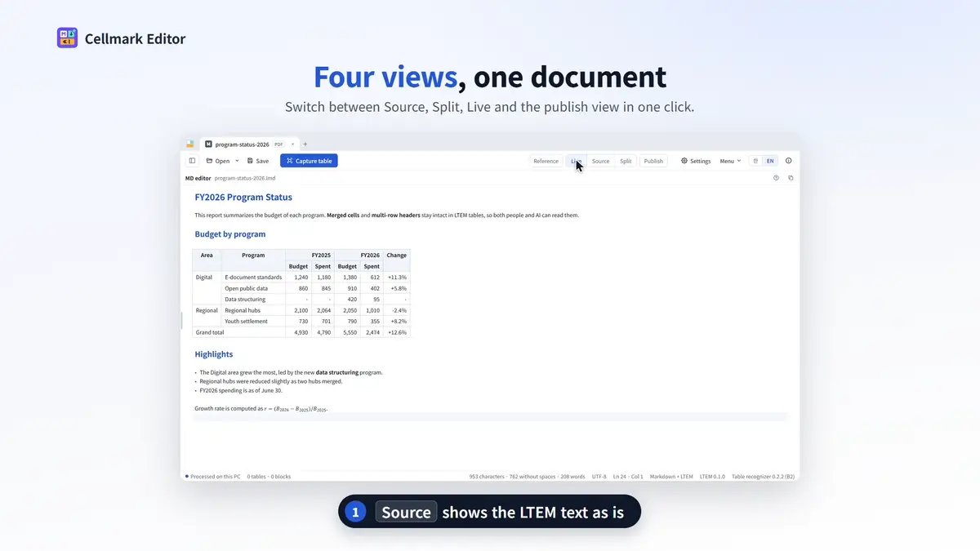Toggle the sidebar panel icon
Screen dimensions: 980x551
(193, 161)
